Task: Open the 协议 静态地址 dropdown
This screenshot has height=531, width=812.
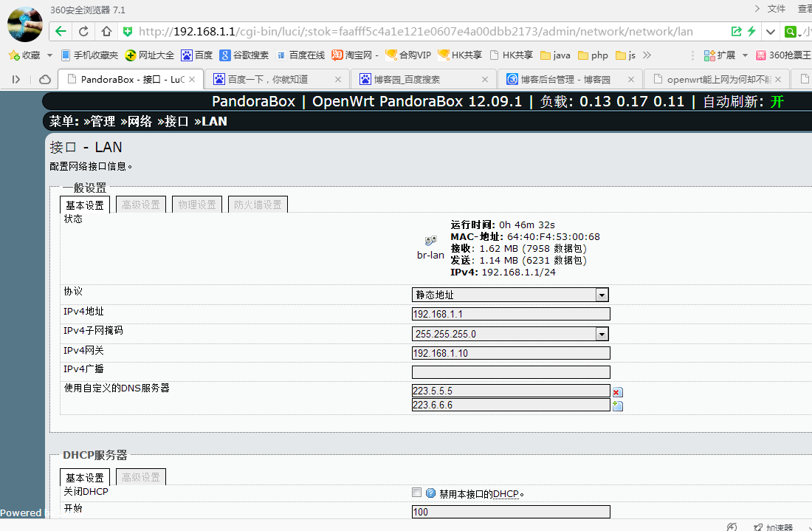Action: coord(510,295)
